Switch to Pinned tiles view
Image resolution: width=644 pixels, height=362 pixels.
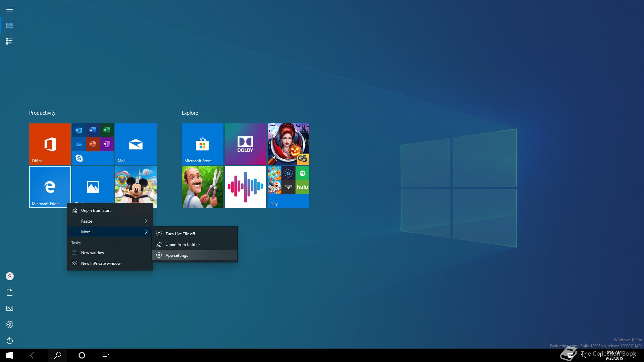(10, 25)
